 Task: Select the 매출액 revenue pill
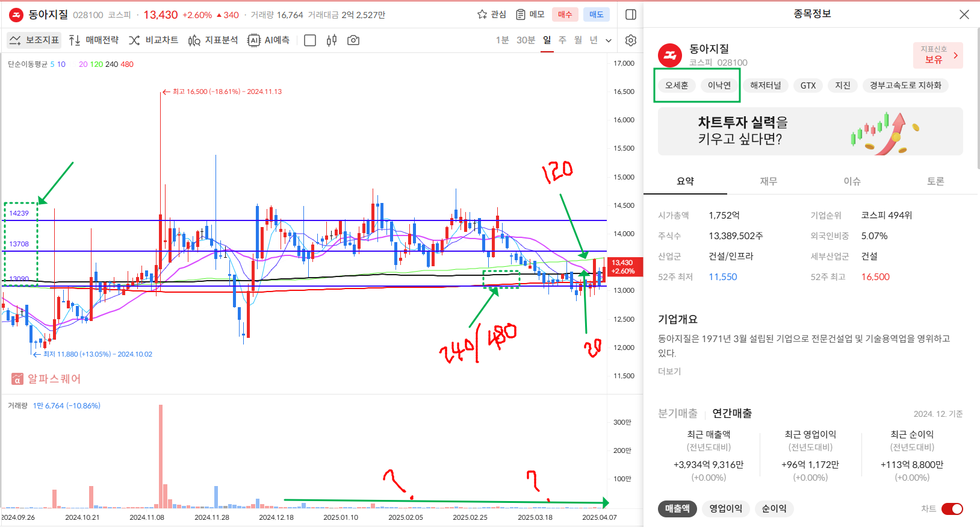(x=677, y=509)
